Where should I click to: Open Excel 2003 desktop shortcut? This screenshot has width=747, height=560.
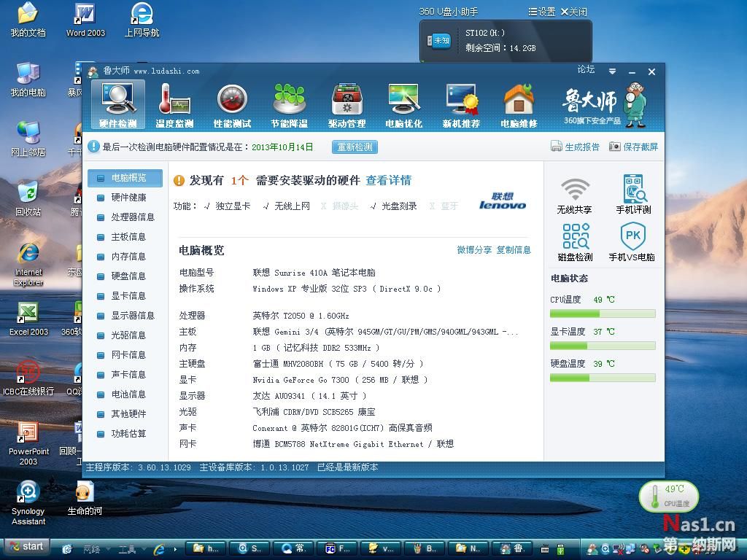[28, 319]
